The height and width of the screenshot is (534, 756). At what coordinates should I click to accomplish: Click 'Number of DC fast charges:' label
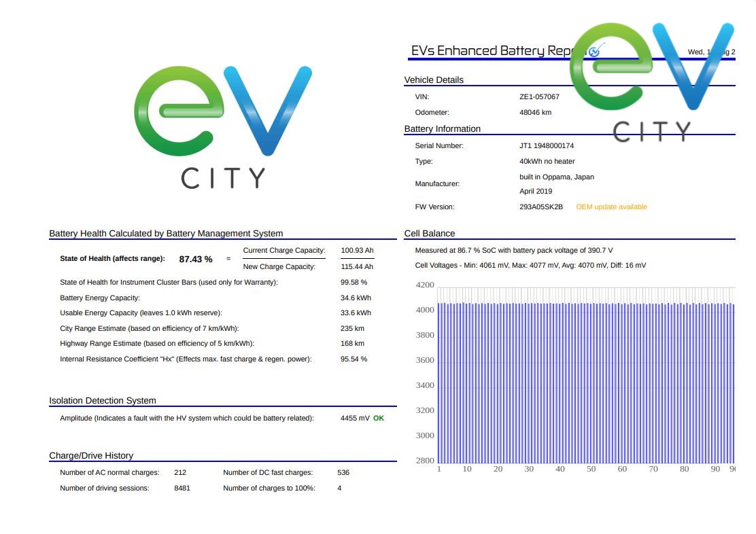(x=268, y=473)
